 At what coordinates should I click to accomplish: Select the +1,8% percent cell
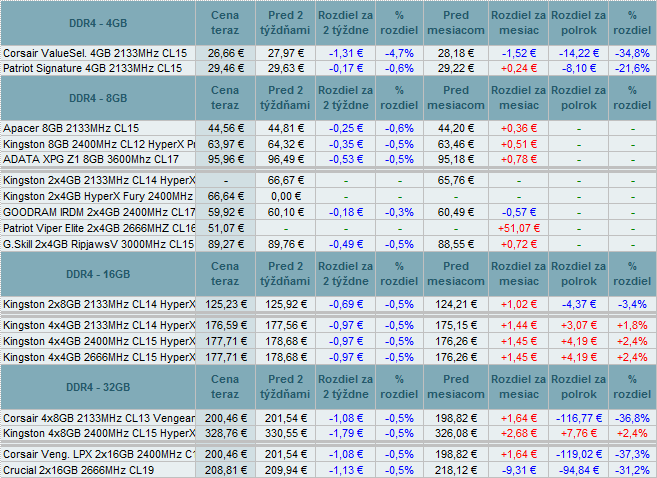(x=632, y=325)
